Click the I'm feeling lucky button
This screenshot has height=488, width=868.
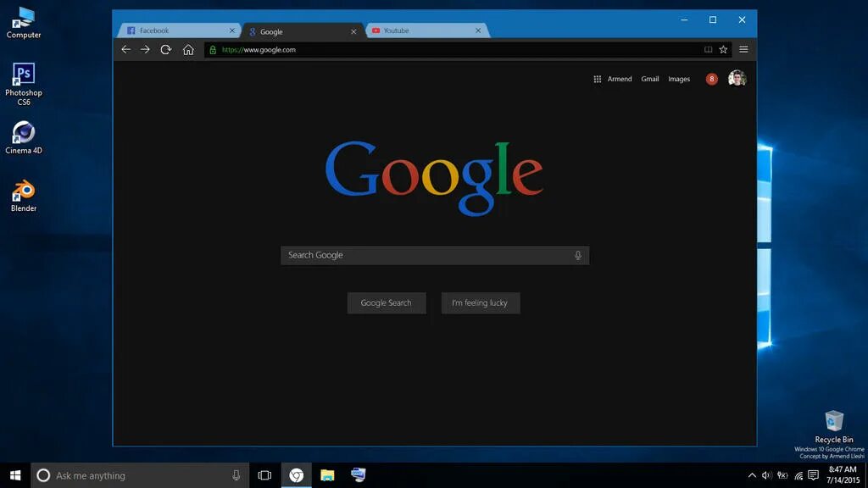[x=481, y=303]
